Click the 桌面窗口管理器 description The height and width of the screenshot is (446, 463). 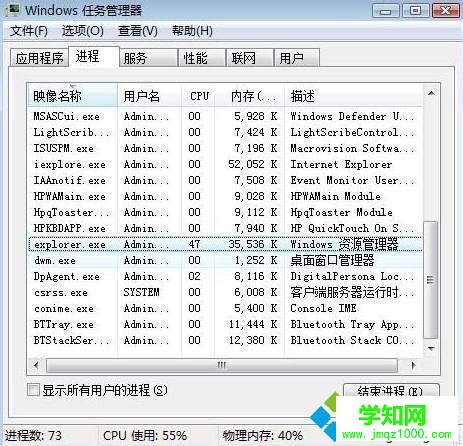pyautogui.click(x=332, y=260)
